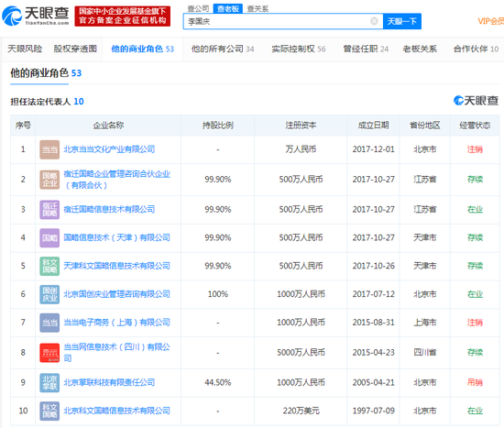The width and height of the screenshot is (504, 428).
Task: Open the logo for 北京科文国略信息技术有限公司
Action: (x=49, y=411)
